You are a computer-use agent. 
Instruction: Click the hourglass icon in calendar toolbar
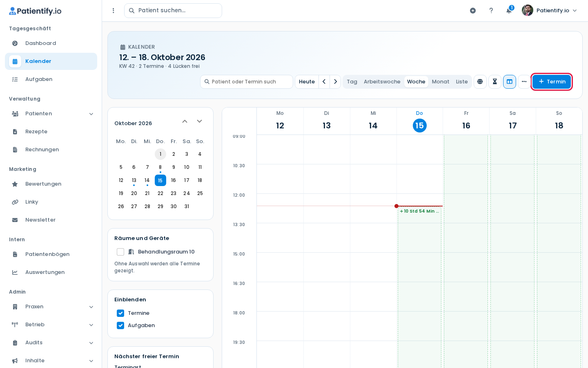tap(495, 82)
